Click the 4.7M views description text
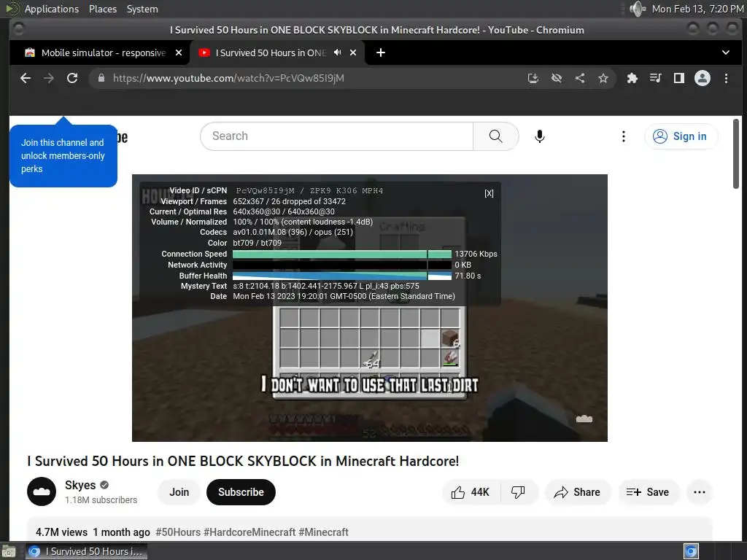 (x=61, y=532)
